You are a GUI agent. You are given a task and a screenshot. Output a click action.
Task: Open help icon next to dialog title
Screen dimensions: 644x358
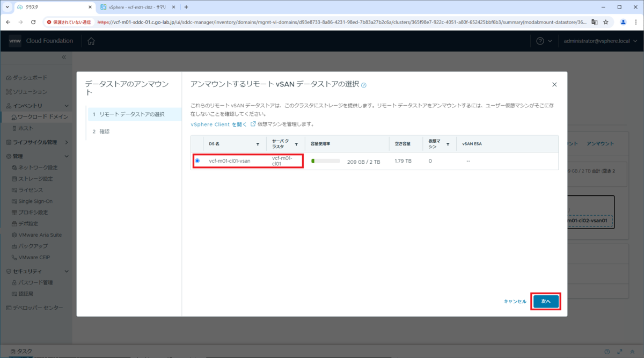[364, 85]
